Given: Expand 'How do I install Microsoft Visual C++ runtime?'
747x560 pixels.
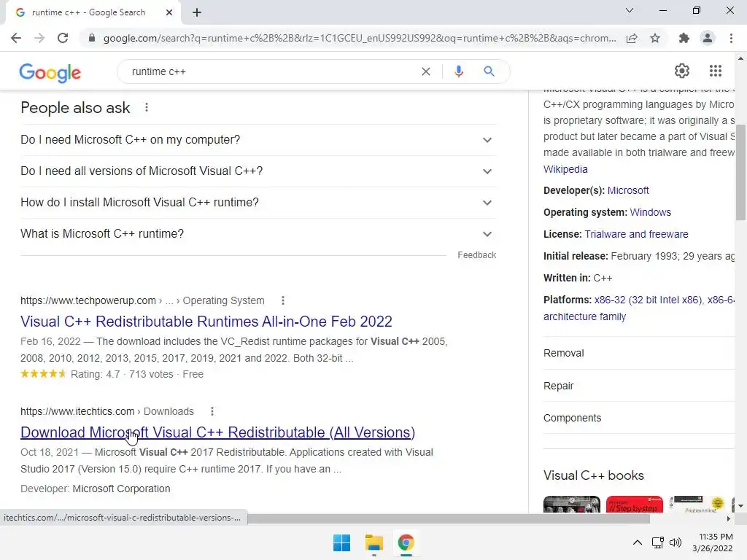Looking at the screenshot, I should coord(258,203).
